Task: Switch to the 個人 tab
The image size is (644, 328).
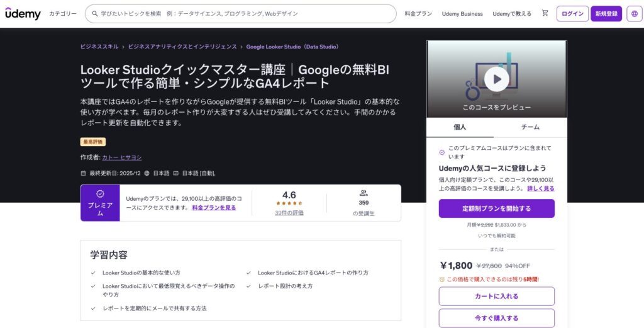Action: (x=460, y=127)
